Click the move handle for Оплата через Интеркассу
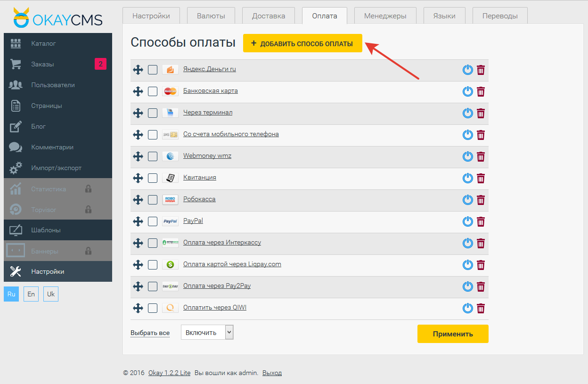 [138, 243]
